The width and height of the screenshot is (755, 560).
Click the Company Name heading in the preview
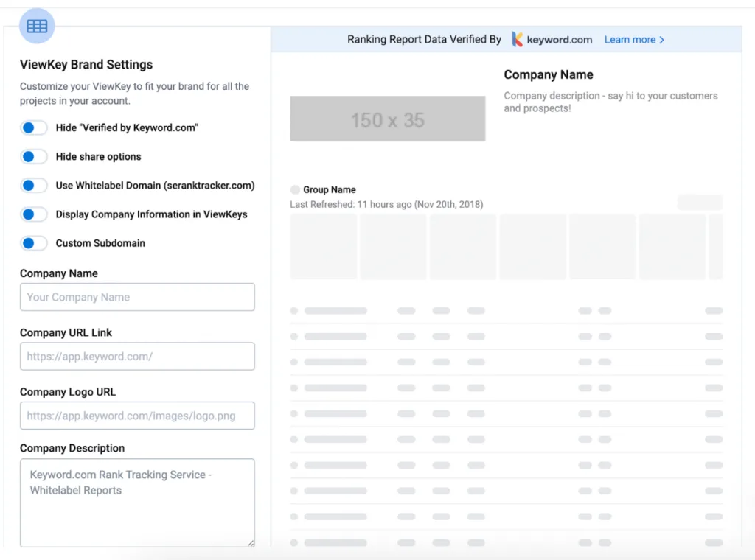click(549, 74)
